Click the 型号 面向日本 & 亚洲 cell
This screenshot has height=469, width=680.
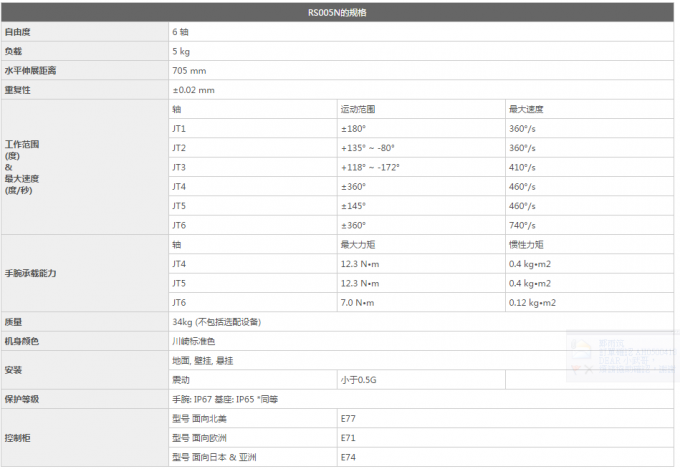tap(214, 457)
